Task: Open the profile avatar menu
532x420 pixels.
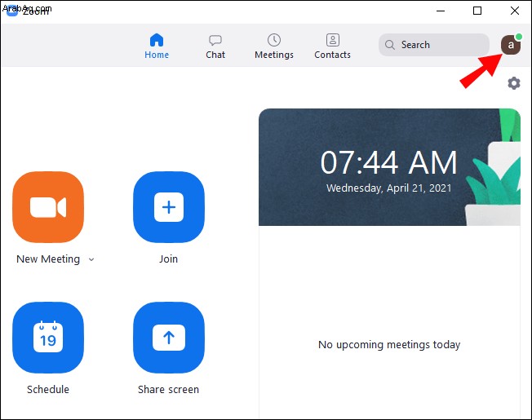Action: coord(511,45)
